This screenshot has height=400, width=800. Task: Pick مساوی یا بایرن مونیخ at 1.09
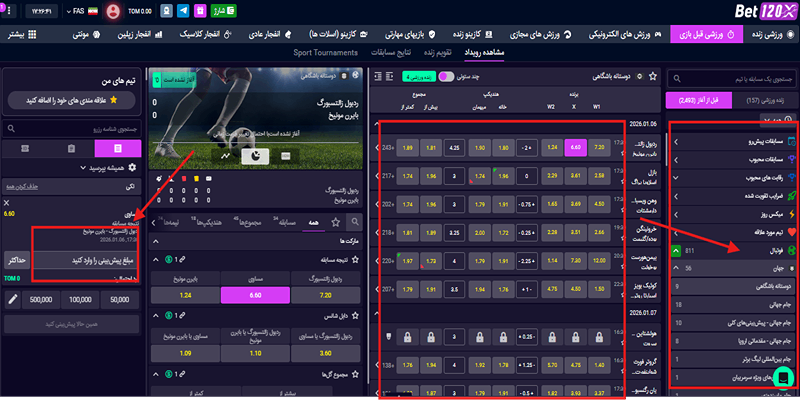click(x=186, y=353)
